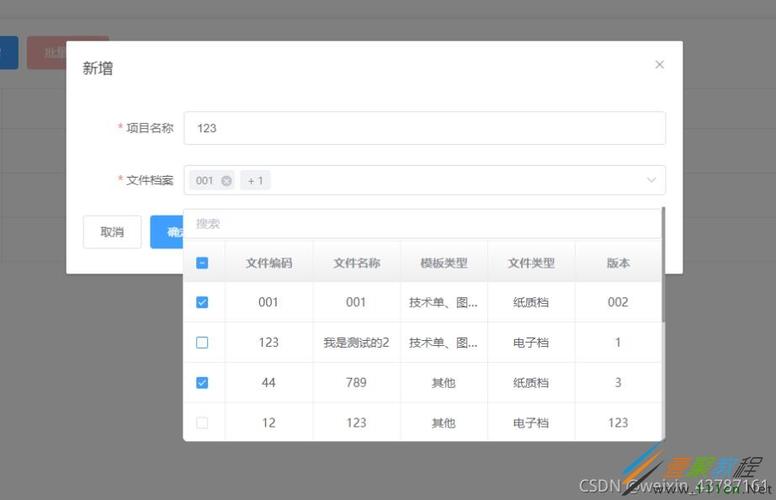Click the 789 file name cell

356,383
